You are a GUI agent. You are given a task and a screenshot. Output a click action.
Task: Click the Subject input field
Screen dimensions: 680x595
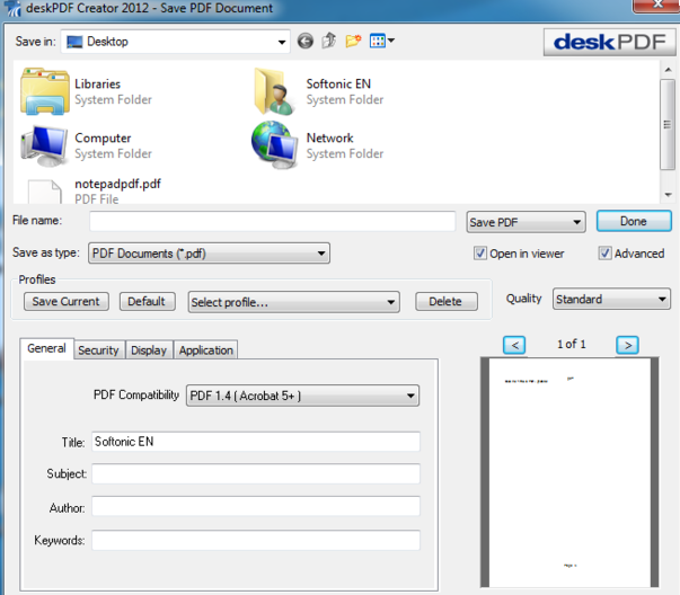[x=256, y=474]
